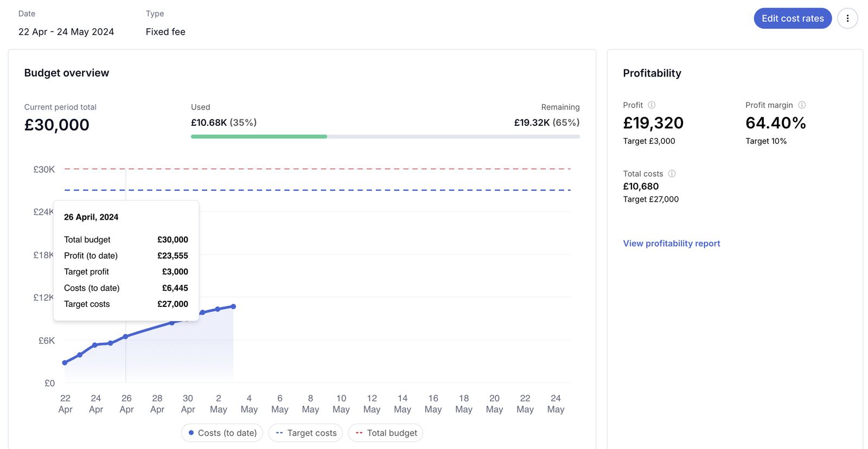Click the red dashed total budget line
The height and width of the screenshot is (449, 868).
[x=380, y=169]
